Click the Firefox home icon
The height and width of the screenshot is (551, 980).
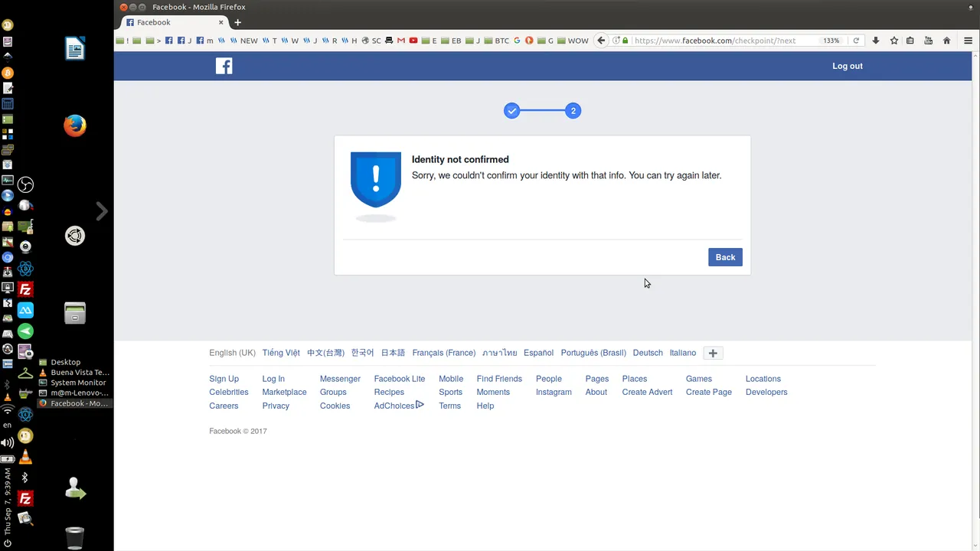click(946, 41)
